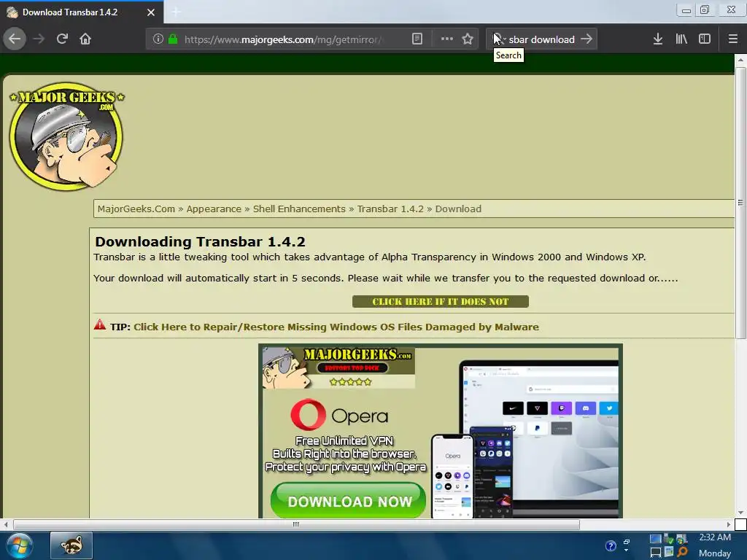
Task: Open page actions three-dots menu
Action: [447, 39]
